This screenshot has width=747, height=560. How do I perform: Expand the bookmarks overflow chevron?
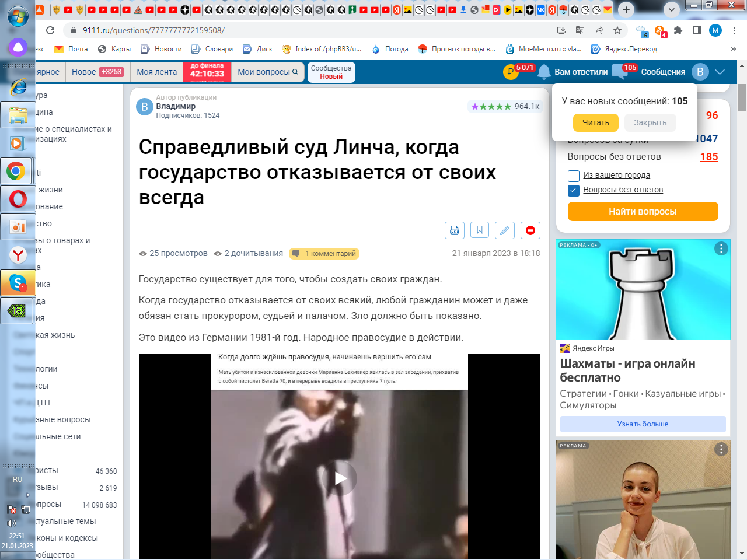[734, 49]
